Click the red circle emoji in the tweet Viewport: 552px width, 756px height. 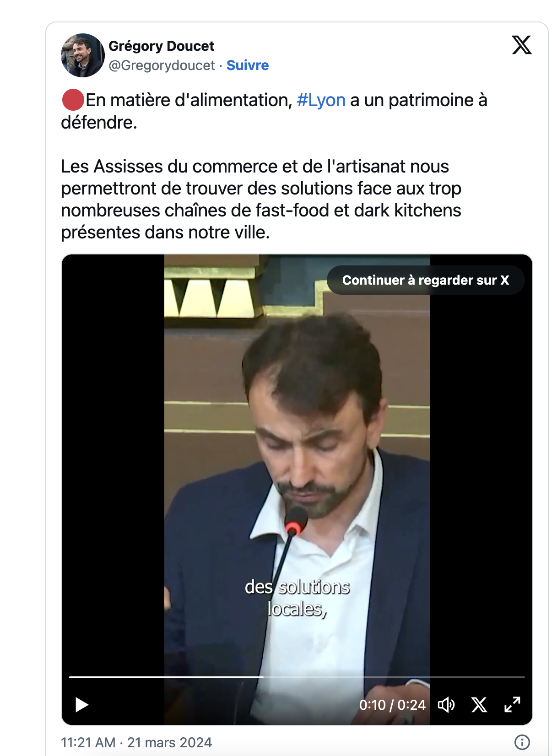tap(73, 100)
